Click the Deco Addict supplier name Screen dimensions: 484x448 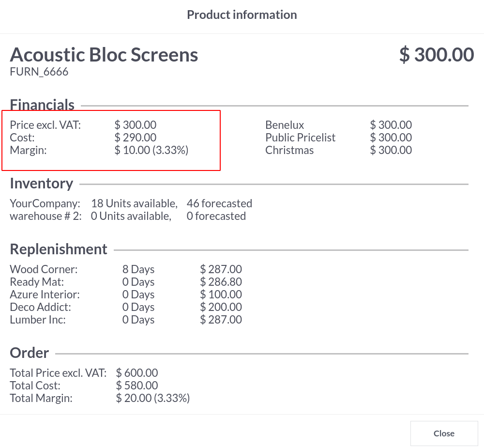tap(40, 307)
